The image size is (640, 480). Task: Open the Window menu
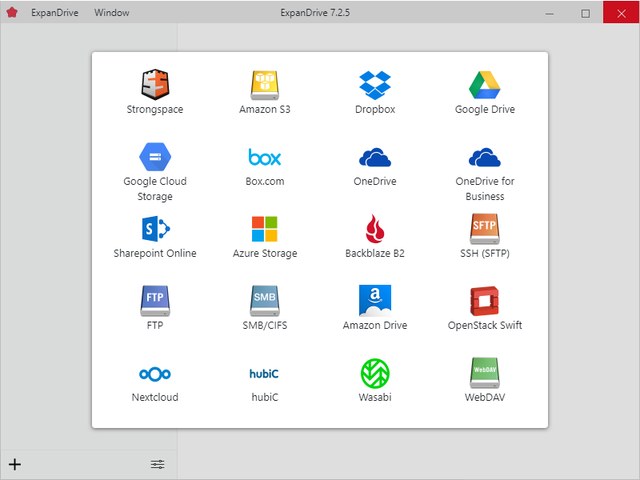tap(111, 13)
